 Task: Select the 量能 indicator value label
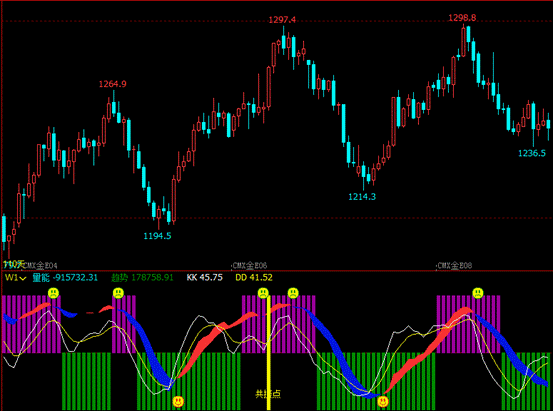65,278
